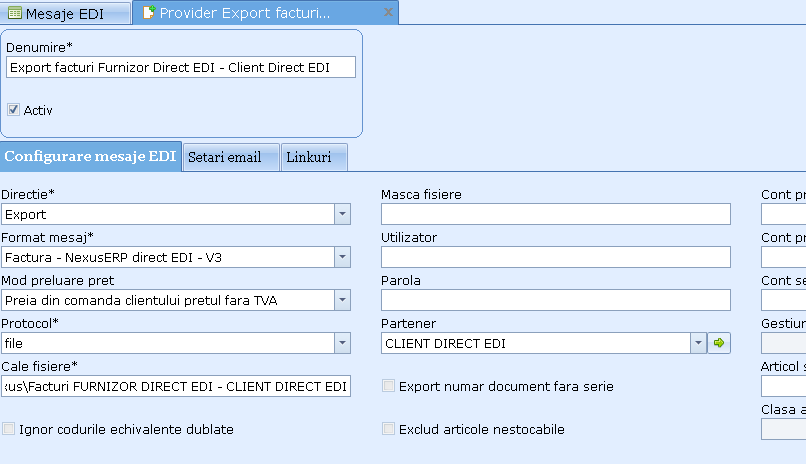Viewport: 806px width, 464px height.
Task: Select the Configurare mesaje EDI tab
Action: [x=90, y=157]
